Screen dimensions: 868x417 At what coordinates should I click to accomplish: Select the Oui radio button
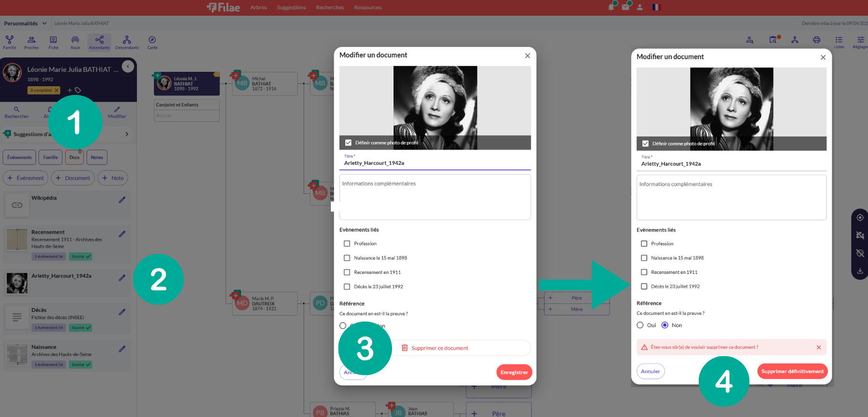click(640, 325)
